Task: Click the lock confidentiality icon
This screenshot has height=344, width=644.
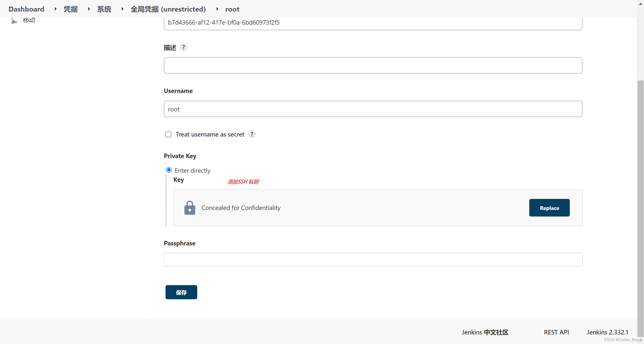Action: click(x=190, y=208)
